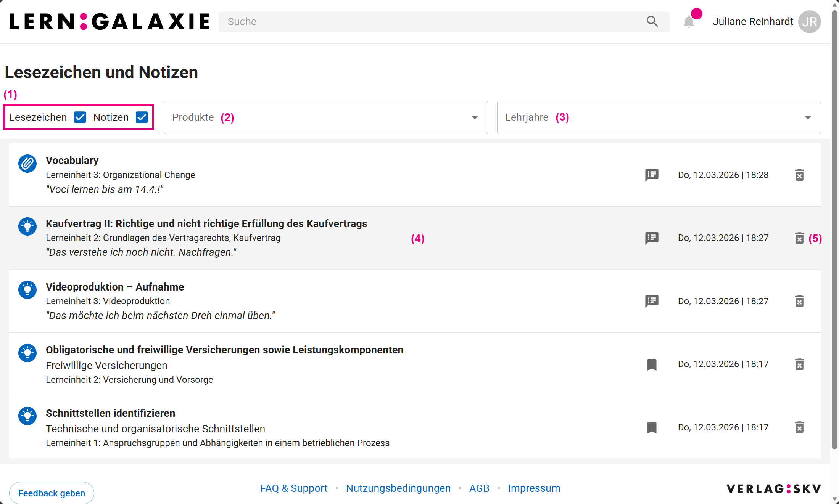Click bookmark icon for Schnittstellen identifizieren
The height and width of the screenshot is (504, 839).
[x=652, y=427]
